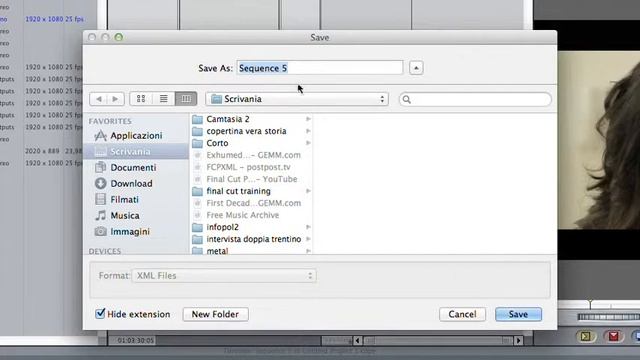The image size is (640, 360).
Task: Go back with the left navigation arrow
Action: pyautogui.click(x=98, y=99)
